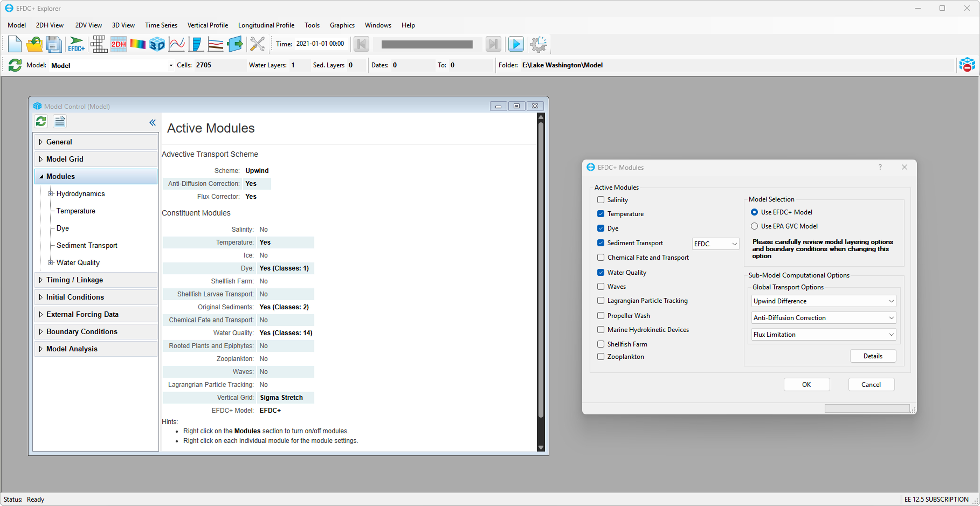Enable the Propeller Wash checkbox

[600, 315]
